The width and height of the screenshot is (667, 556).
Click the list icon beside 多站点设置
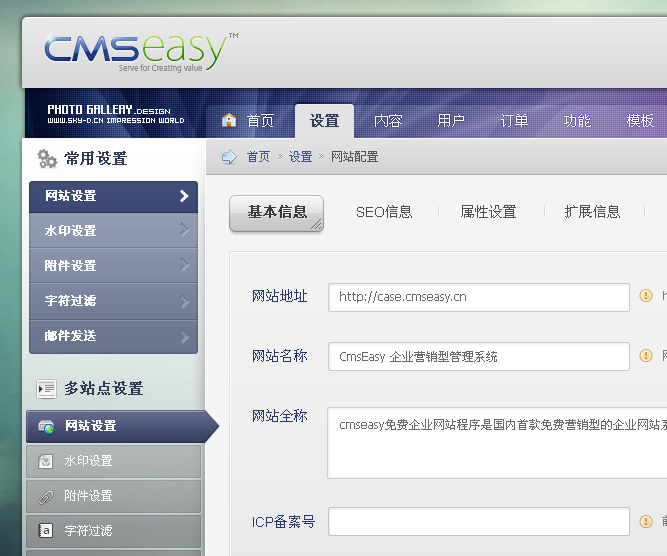pos(46,389)
